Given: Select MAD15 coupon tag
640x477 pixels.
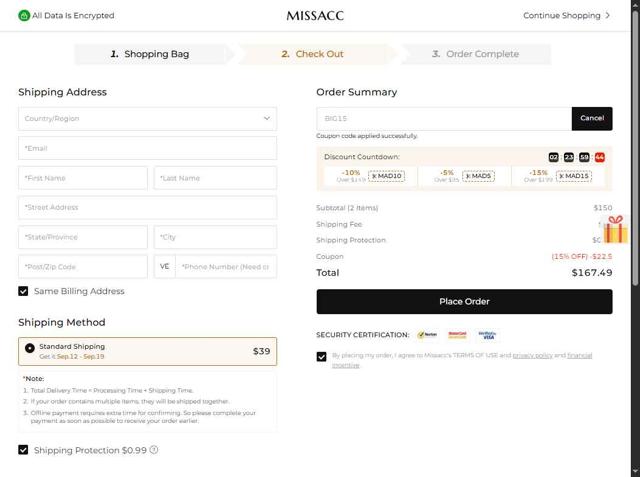Looking at the screenshot, I should click(x=573, y=176).
